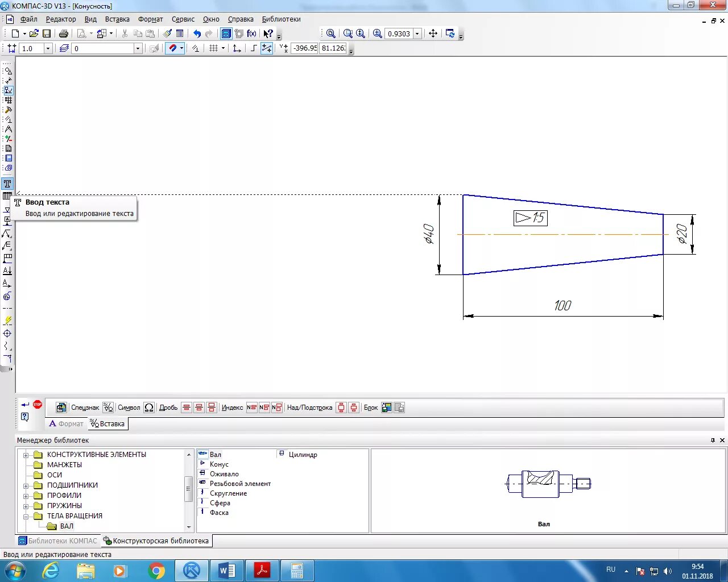Image resolution: width=728 pixels, height=582 pixels.
Task: Open the Редактор menu
Action: 61,19
